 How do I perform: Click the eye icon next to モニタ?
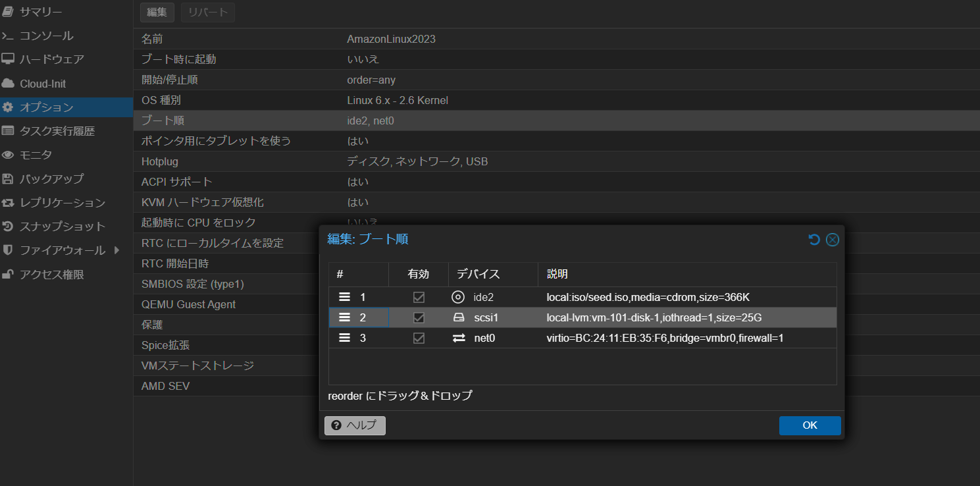coord(8,155)
